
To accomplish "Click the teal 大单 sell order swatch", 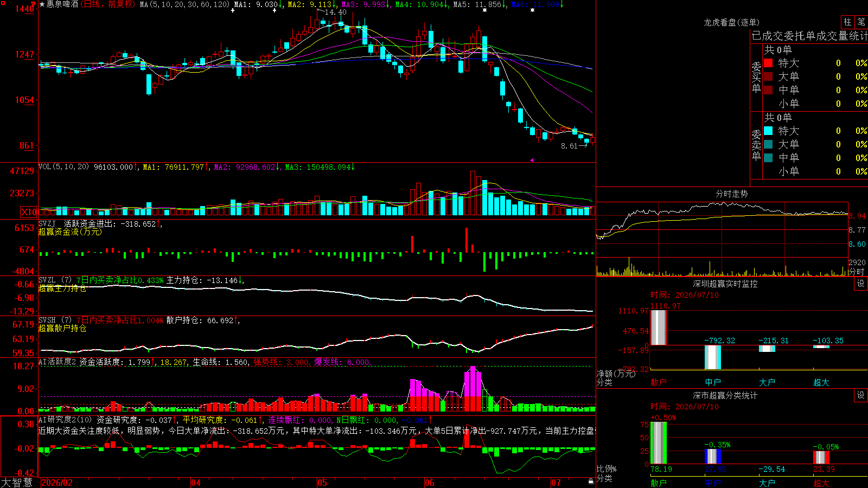I will click(x=768, y=144).
